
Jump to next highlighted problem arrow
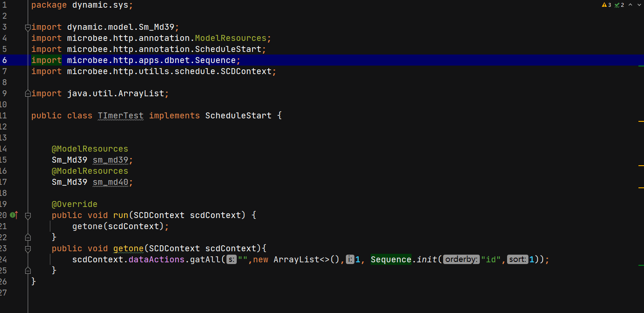pyautogui.click(x=638, y=5)
